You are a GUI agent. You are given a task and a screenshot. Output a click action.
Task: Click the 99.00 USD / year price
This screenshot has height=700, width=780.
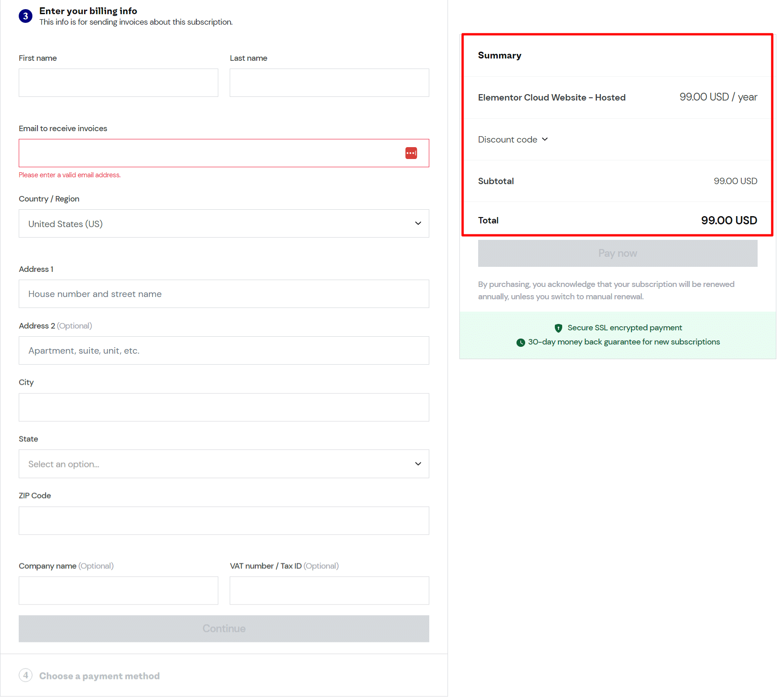718,97
